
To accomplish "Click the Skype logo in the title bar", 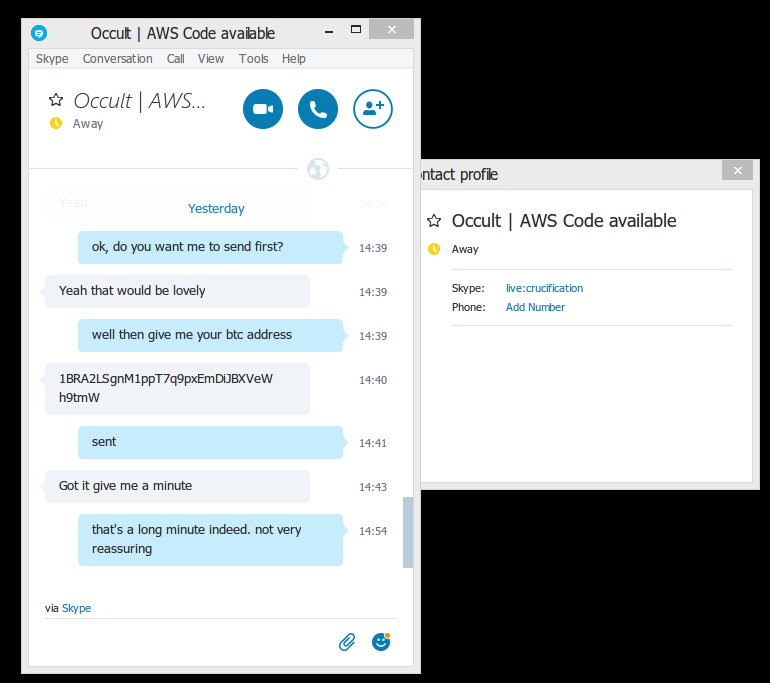I will point(39,33).
